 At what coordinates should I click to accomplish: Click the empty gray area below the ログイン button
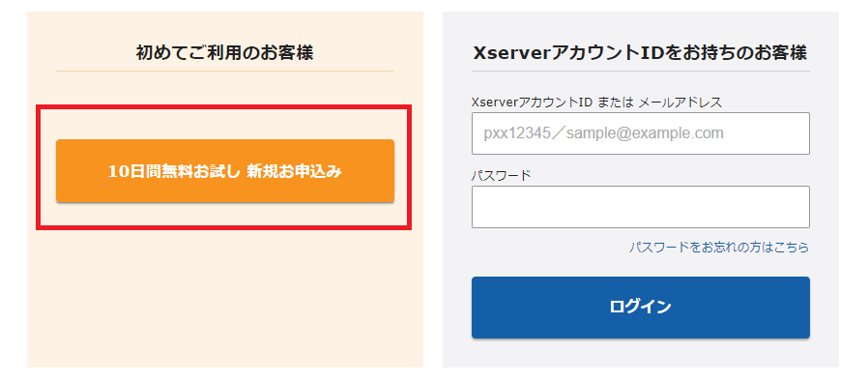pos(641,353)
